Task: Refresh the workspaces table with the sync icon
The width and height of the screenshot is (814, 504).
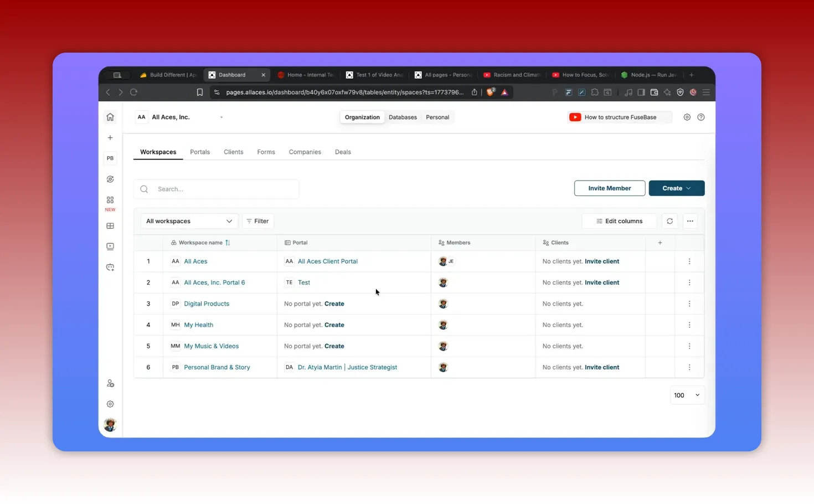Action: (x=669, y=220)
